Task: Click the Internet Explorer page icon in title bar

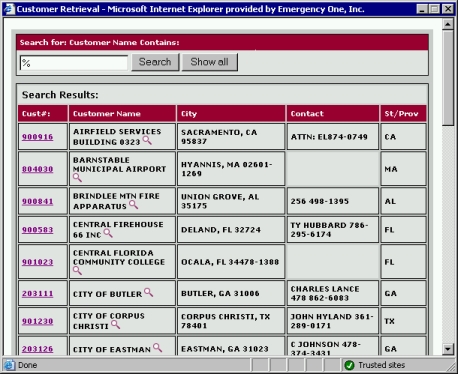Action: click(9, 9)
